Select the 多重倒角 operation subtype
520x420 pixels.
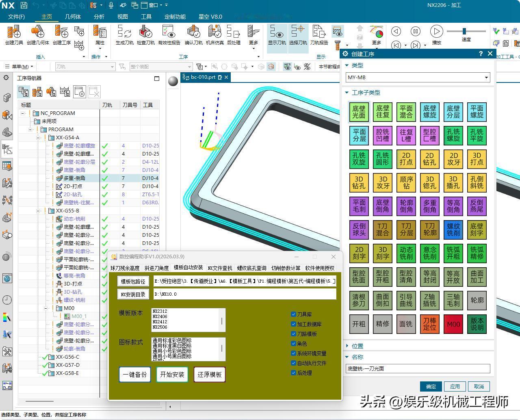[x=429, y=206]
